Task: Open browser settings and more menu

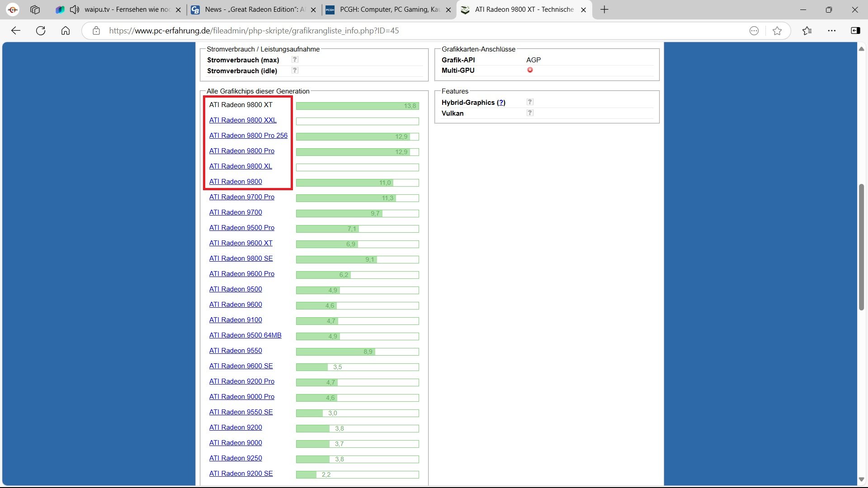Action: [x=832, y=31]
